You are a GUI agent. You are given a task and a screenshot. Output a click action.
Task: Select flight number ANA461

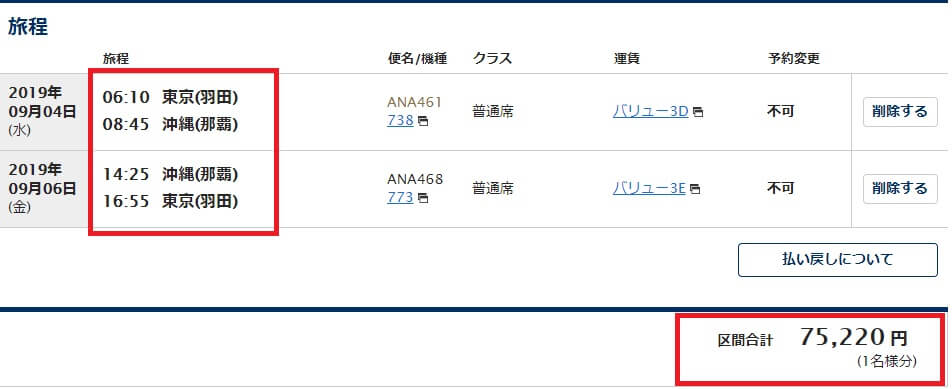[415, 103]
